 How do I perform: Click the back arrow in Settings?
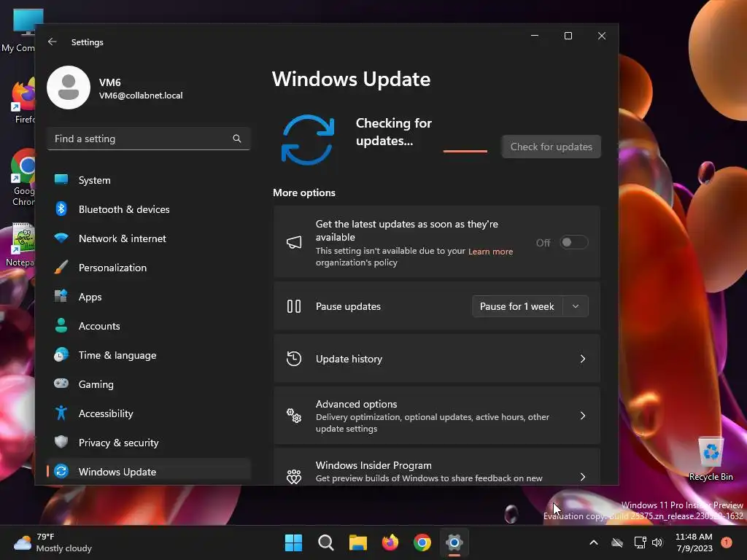point(52,42)
